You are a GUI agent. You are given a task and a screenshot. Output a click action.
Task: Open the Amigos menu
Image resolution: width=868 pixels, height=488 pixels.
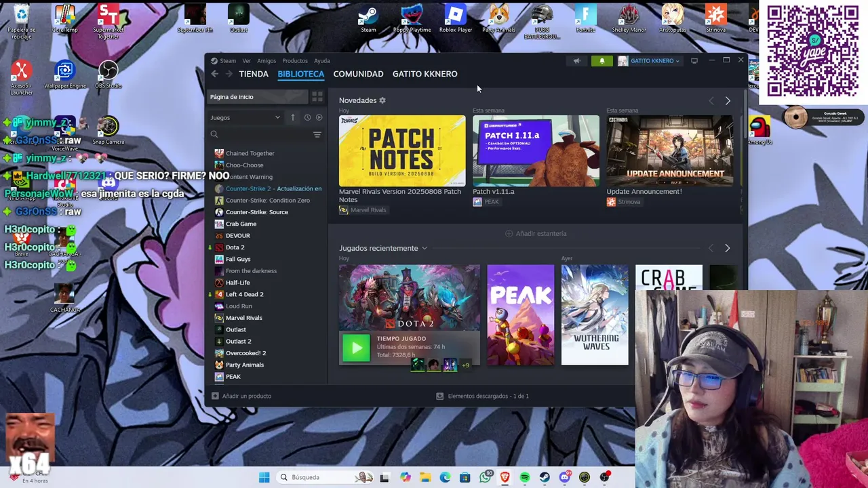267,61
